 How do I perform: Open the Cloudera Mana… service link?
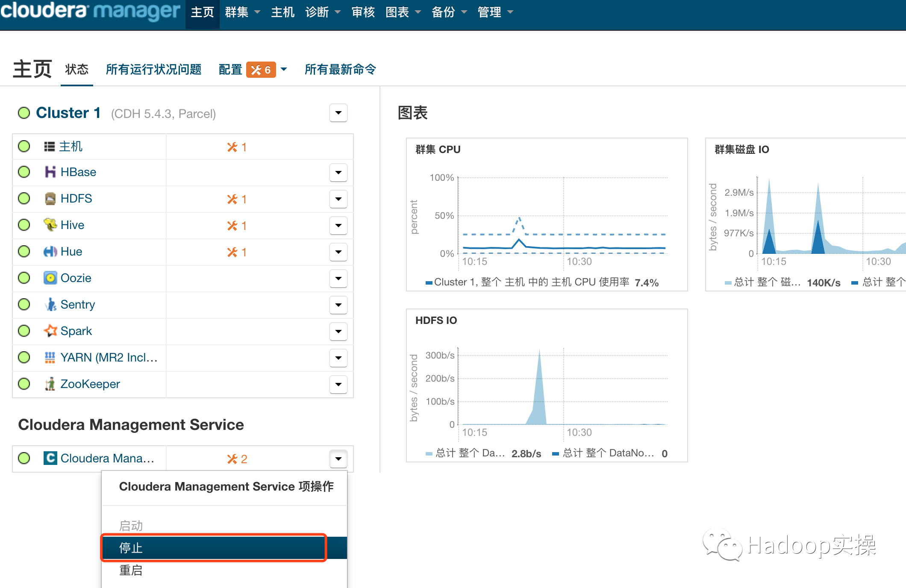(x=107, y=458)
